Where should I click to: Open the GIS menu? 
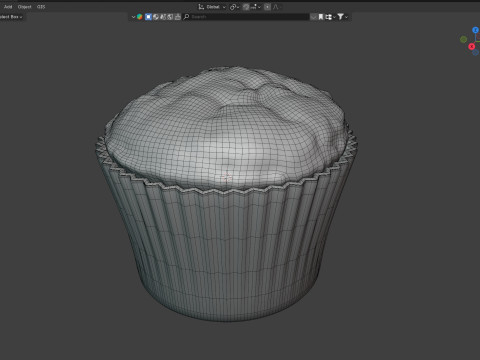coord(41,7)
